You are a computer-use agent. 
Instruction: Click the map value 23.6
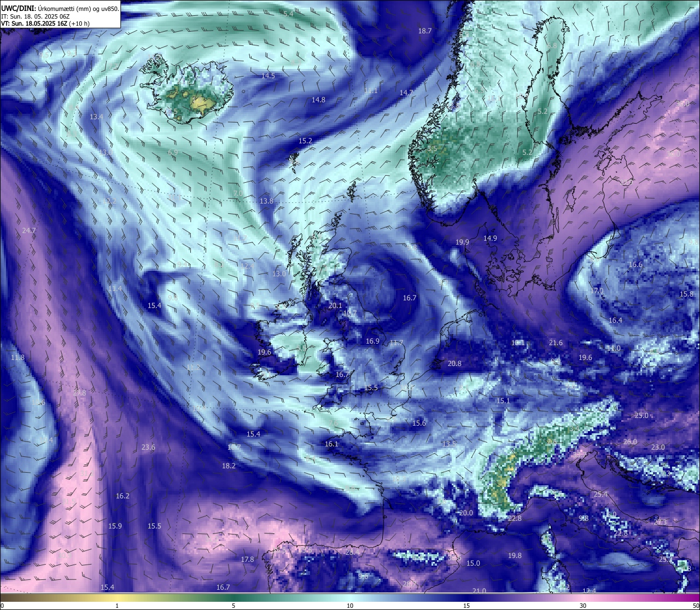point(148,448)
